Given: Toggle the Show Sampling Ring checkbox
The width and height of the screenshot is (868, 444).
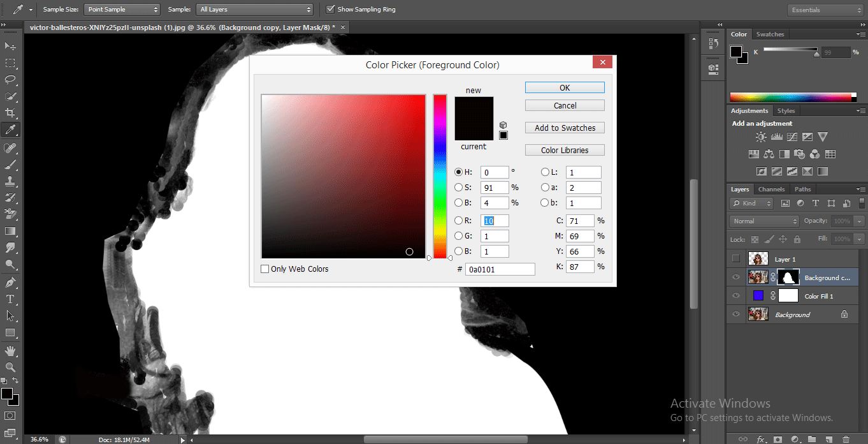Looking at the screenshot, I should [x=330, y=9].
